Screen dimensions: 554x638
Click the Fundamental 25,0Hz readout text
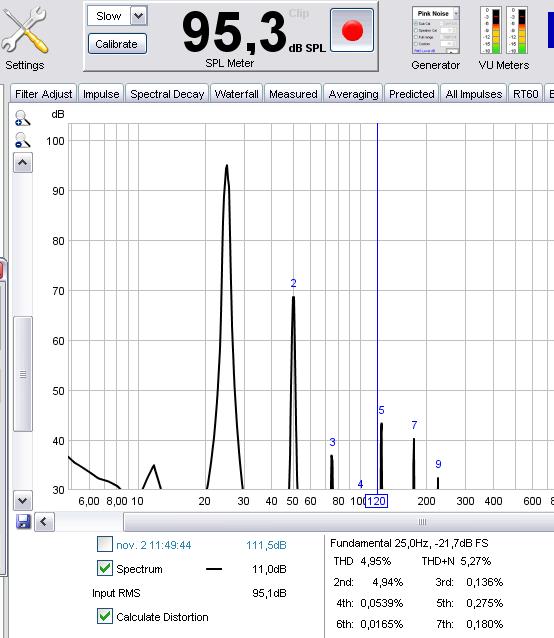409,543
